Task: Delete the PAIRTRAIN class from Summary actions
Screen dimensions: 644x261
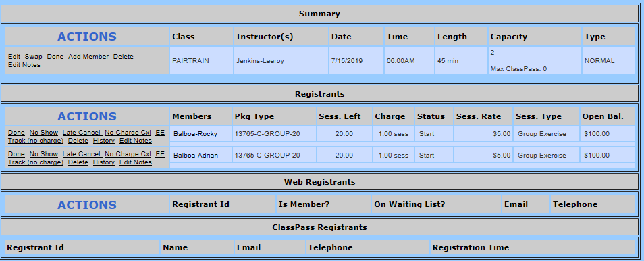Action: 124,57
